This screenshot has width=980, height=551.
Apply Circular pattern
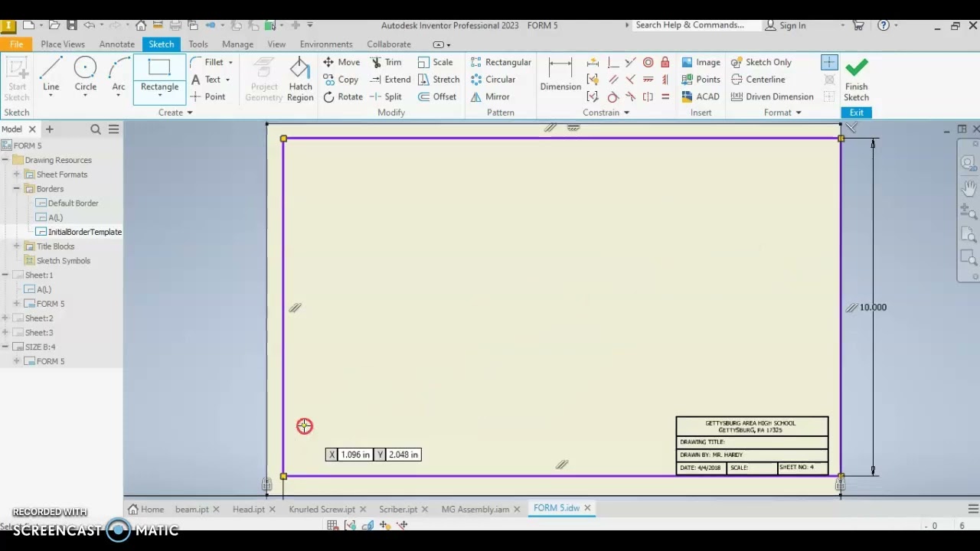pos(493,80)
